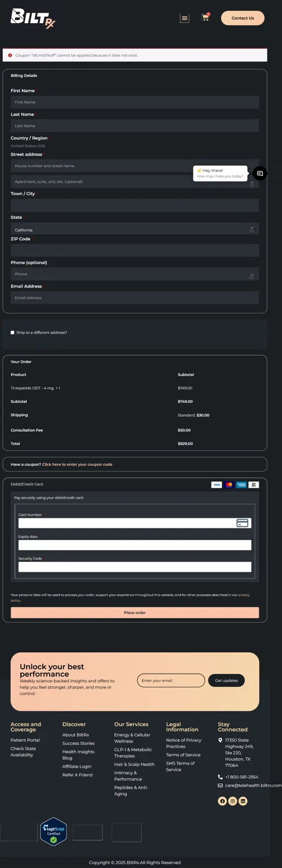
Task: Open Energy & Cellular Wellness link
Action: click(x=132, y=738)
